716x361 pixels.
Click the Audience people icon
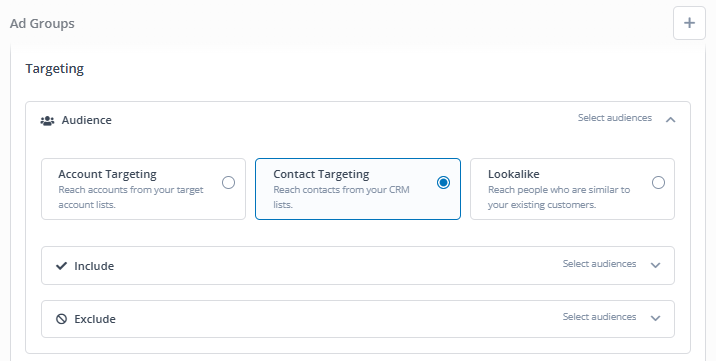click(47, 120)
